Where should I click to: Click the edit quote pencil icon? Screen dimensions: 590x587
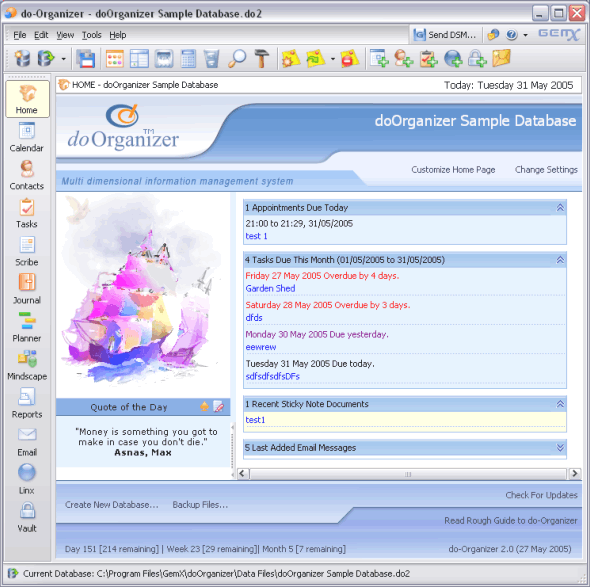219,406
